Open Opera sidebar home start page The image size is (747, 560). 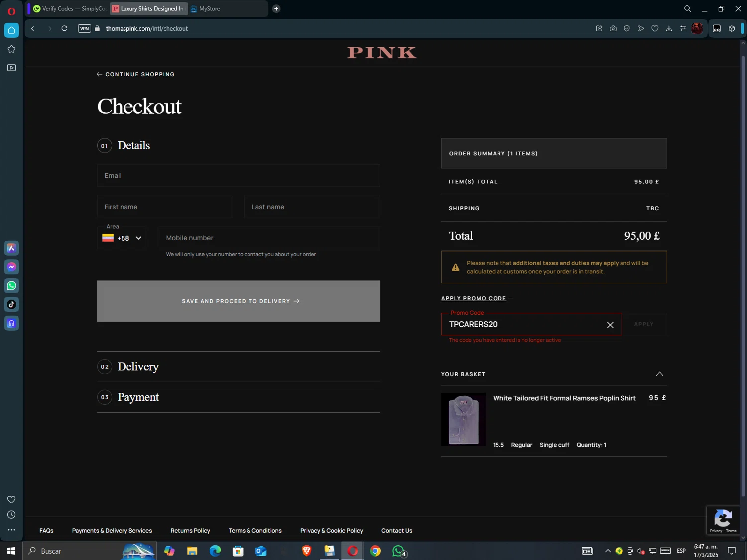pos(11,30)
